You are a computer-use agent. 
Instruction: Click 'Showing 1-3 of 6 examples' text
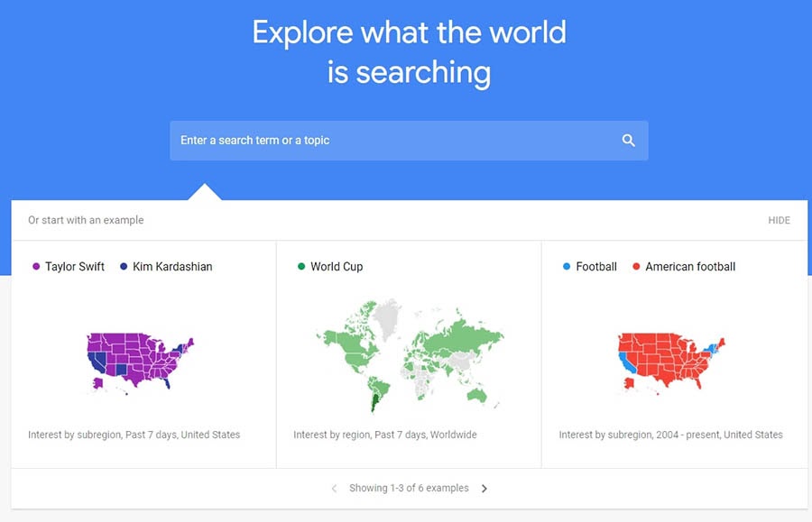[409, 488]
